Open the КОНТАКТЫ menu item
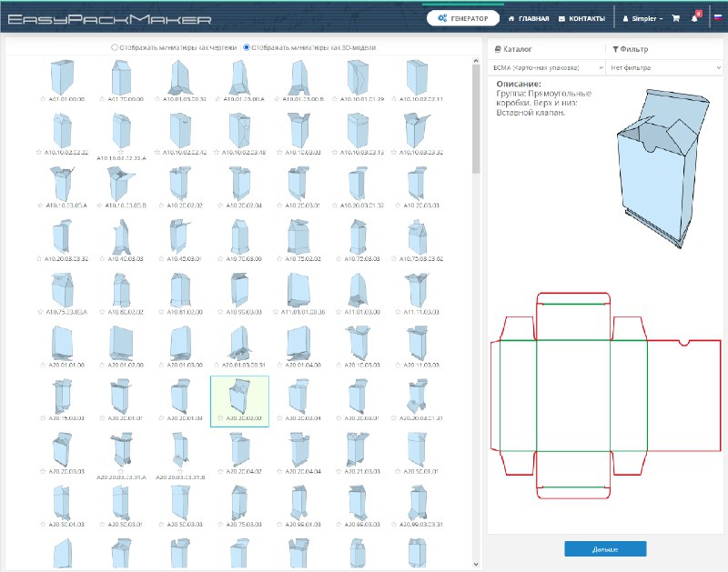The width and height of the screenshot is (728, 572). 581,18
